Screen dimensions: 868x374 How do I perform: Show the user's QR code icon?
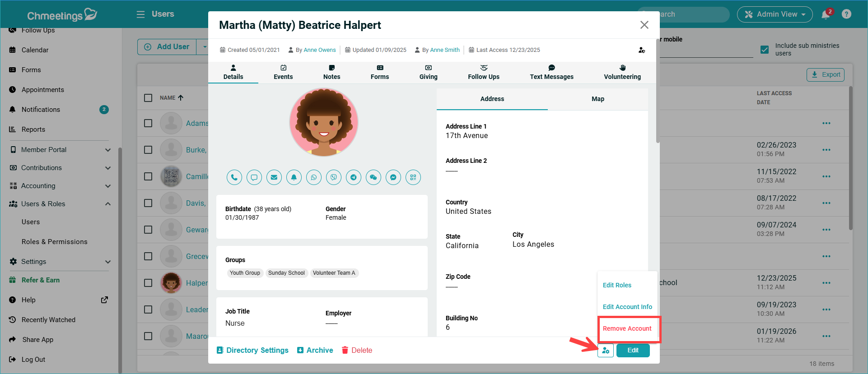click(413, 177)
